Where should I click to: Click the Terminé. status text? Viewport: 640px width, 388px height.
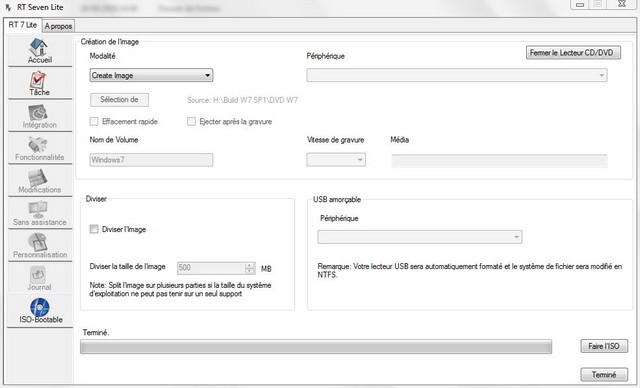pos(96,333)
